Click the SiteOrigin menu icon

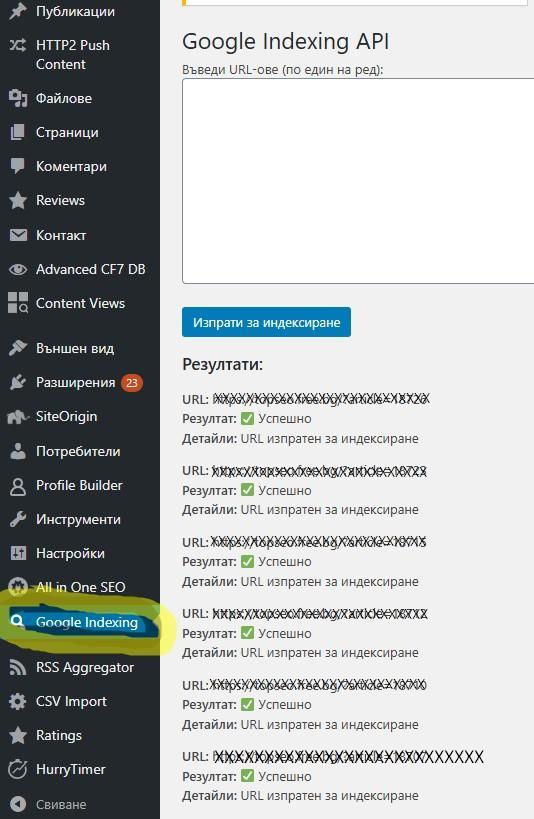18,417
